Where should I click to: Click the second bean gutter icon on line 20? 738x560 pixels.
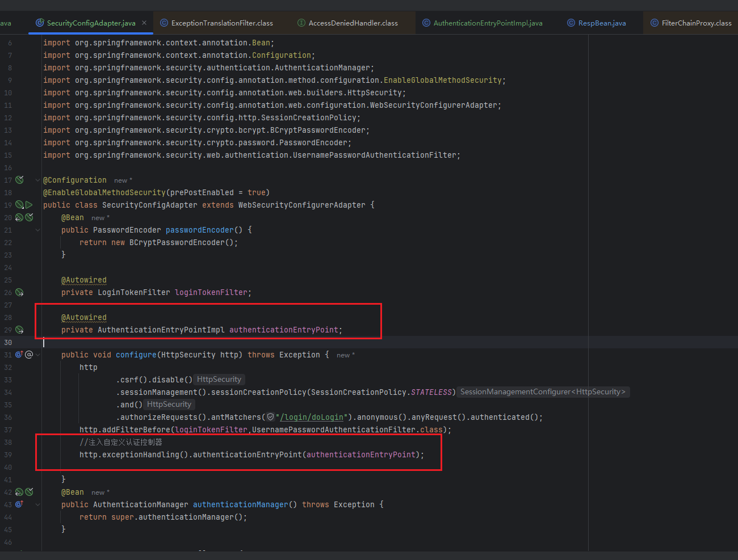tap(29, 217)
